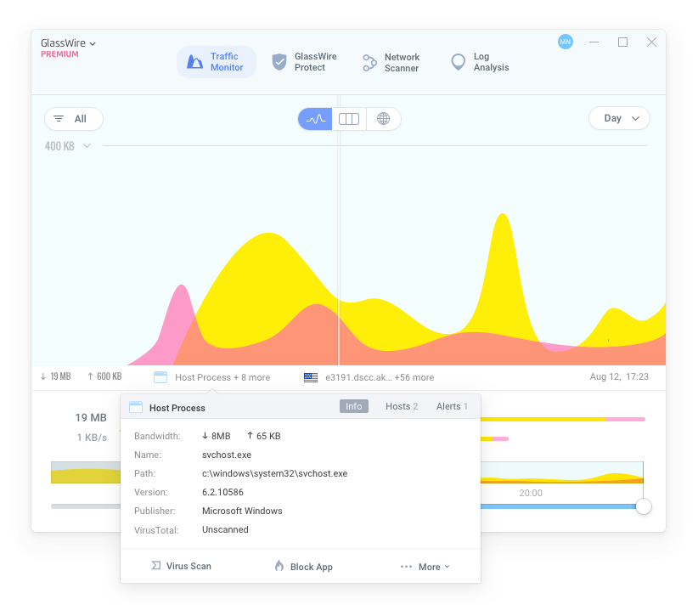Block App for Host Process
Image resolution: width=698 pixels, height=616 pixels.
pyautogui.click(x=303, y=567)
